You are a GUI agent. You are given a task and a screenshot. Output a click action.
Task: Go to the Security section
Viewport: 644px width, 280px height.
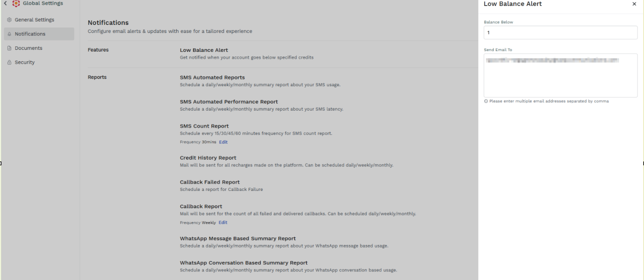point(39,63)
